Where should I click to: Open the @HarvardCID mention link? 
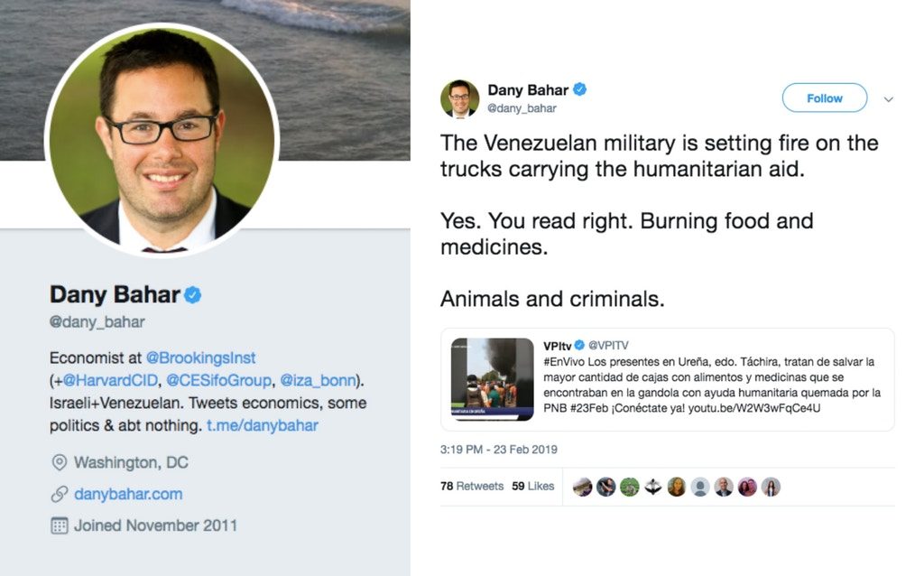(x=110, y=380)
